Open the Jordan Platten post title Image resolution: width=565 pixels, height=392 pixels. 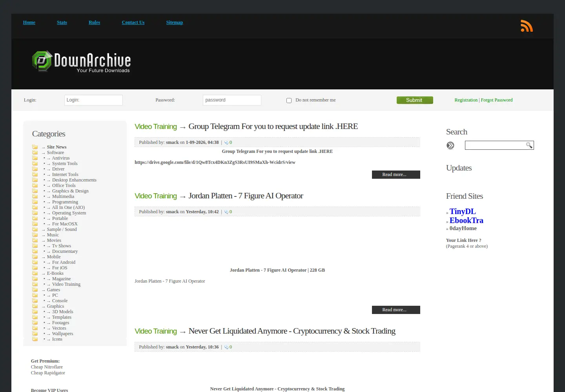click(246, 196)
